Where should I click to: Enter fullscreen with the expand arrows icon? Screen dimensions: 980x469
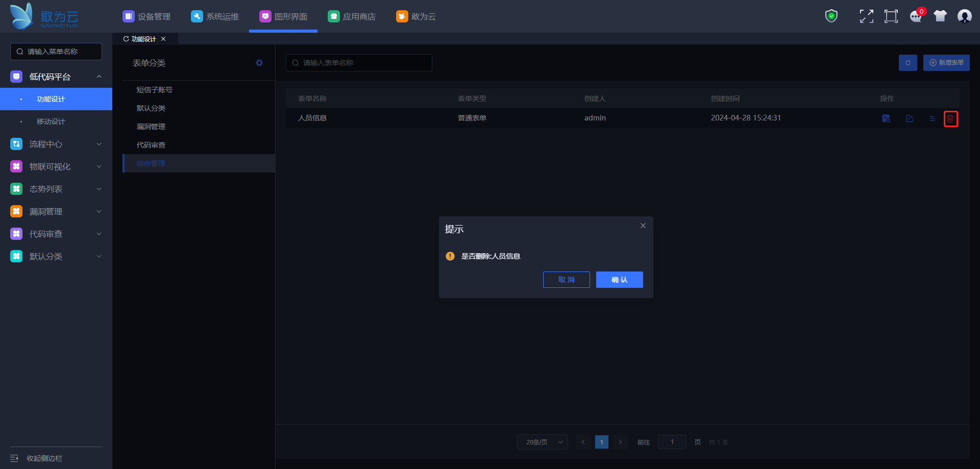(866, 16)
